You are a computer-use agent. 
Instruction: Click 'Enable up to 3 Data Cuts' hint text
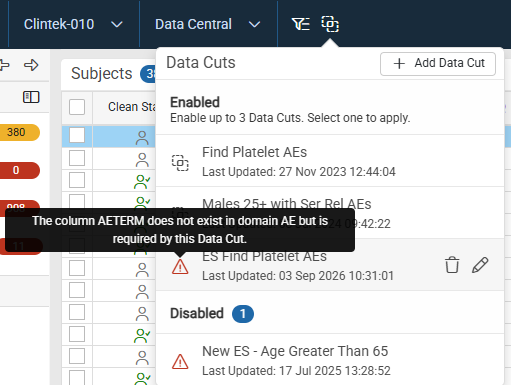pyautogui.click(x=290, y=118)
